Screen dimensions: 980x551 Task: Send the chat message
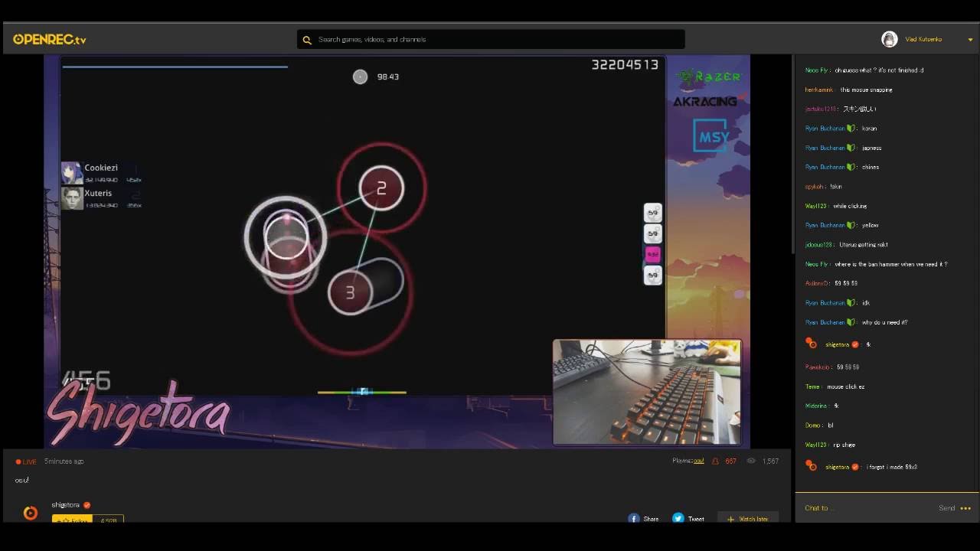click(x=946, y=508)
